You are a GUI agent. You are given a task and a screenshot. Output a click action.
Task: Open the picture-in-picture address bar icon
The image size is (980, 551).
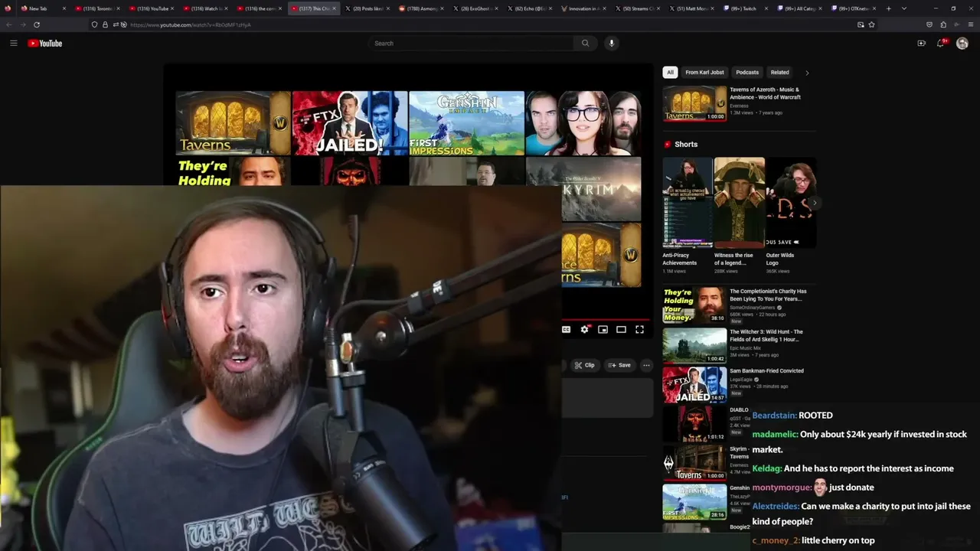[861, 24]
